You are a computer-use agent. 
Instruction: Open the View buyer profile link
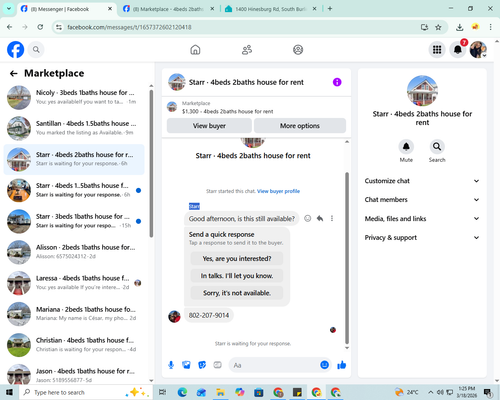pos(278,191)
